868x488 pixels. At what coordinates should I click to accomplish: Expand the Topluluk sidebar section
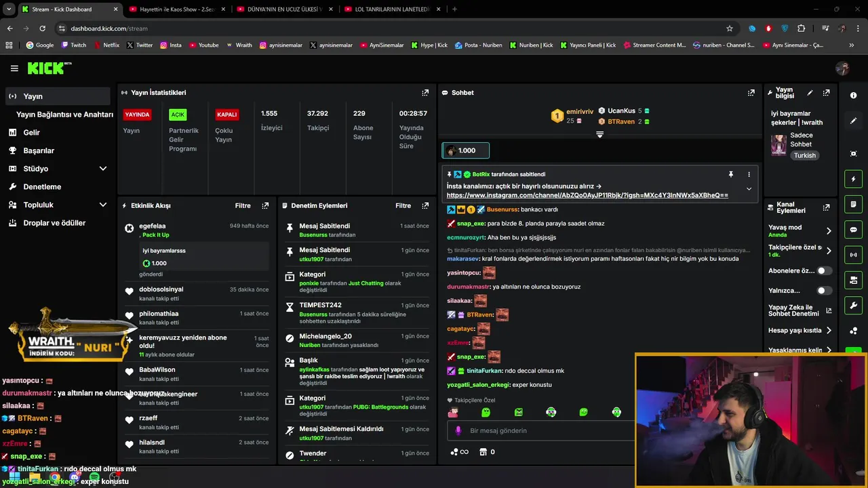103,205
